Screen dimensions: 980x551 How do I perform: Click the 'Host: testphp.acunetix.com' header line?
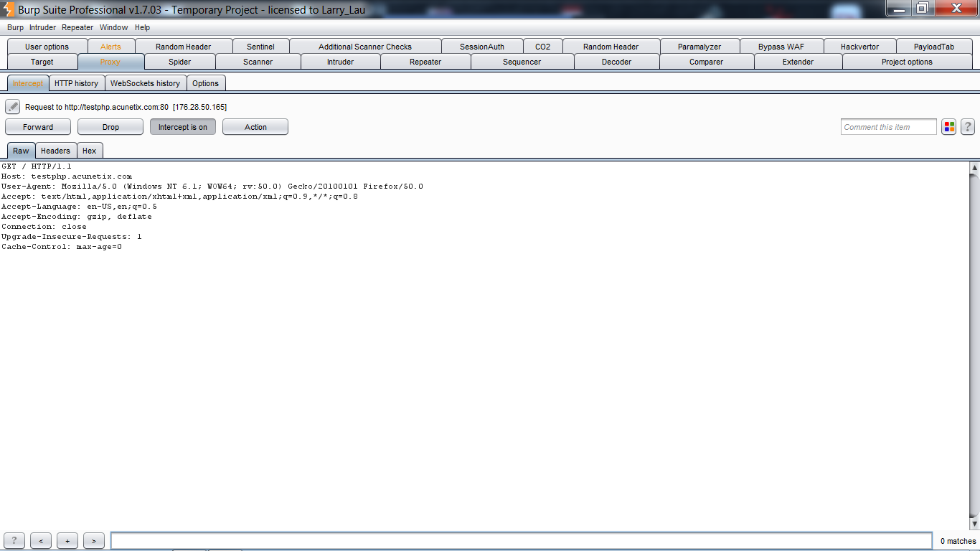point(67,176)
